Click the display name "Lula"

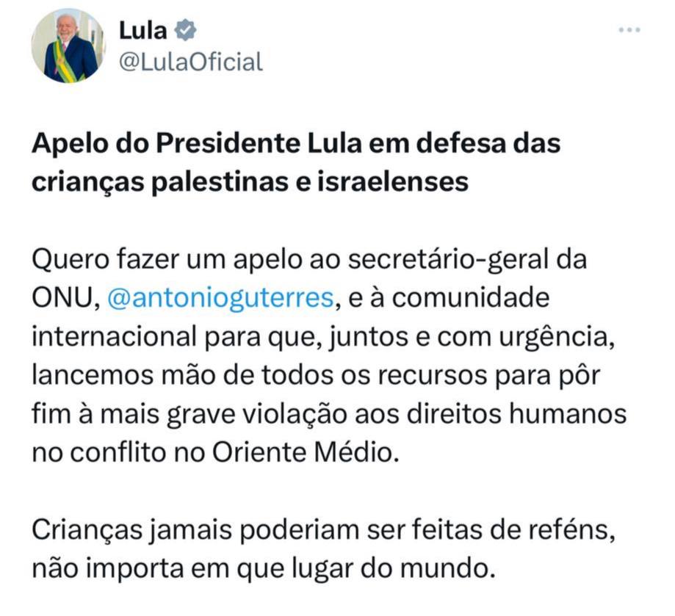coord(143,30)
